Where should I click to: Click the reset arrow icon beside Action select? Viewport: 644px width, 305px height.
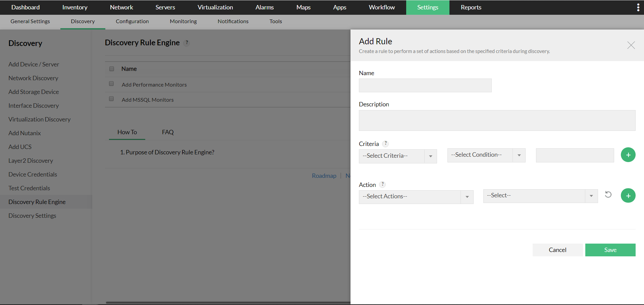[x=608, y=195]
